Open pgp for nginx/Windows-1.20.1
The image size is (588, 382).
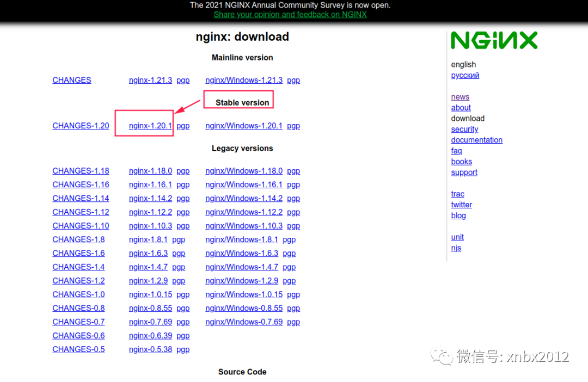(293, 126)
